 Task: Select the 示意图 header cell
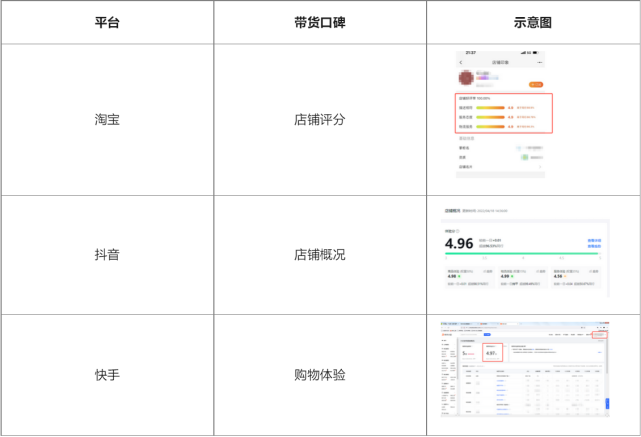(x=533, y=22)
